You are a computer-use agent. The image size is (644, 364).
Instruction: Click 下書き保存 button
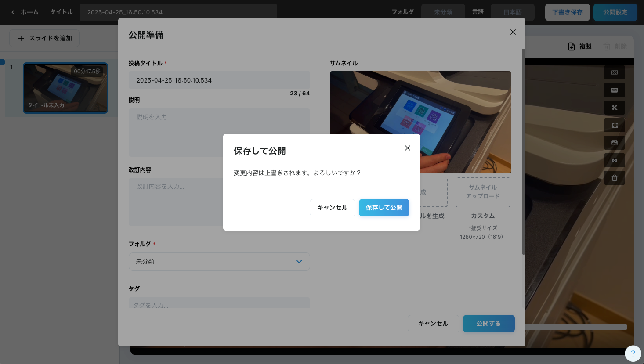(568, 12)
